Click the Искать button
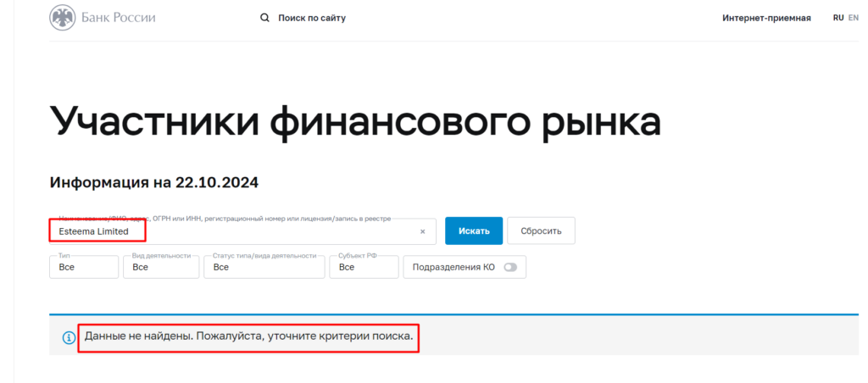 pyautogui.click(x=474, y=230)
